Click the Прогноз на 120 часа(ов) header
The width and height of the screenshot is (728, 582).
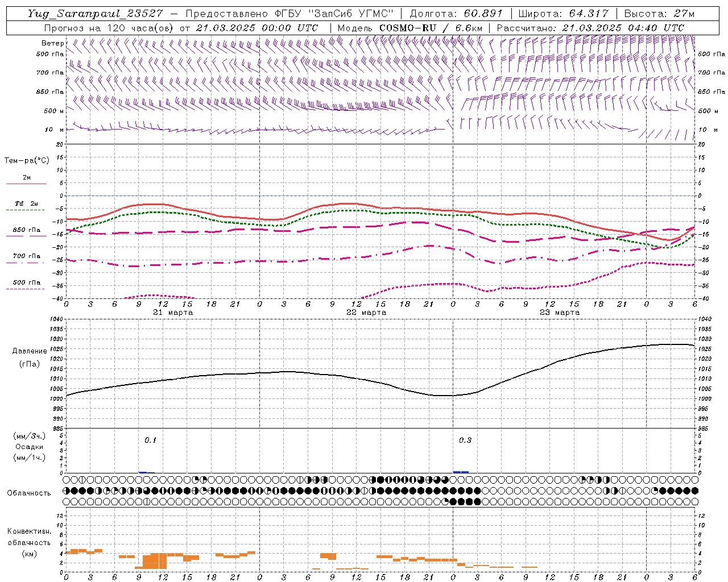pyautogui.click(x=109, y=28)
